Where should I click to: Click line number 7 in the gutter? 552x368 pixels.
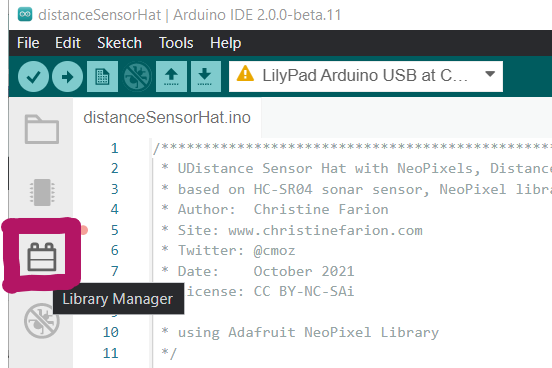click(x=114, y=271)
